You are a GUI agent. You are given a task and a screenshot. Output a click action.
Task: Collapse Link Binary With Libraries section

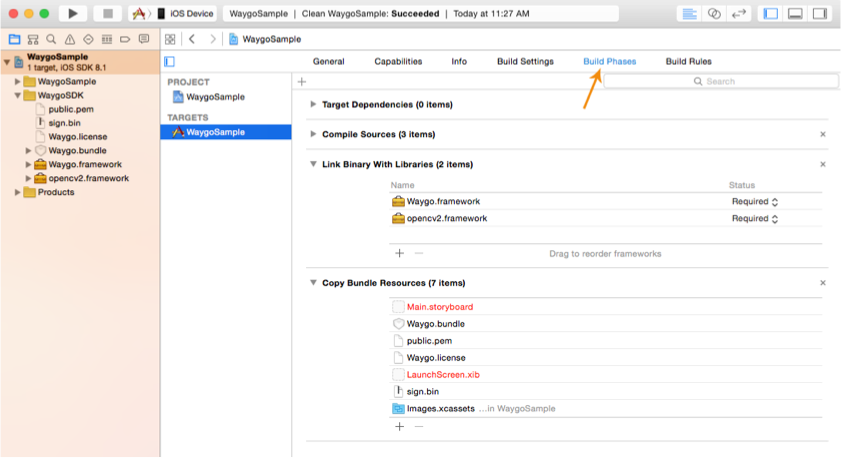pyautogui.click(x=313, y=164)
